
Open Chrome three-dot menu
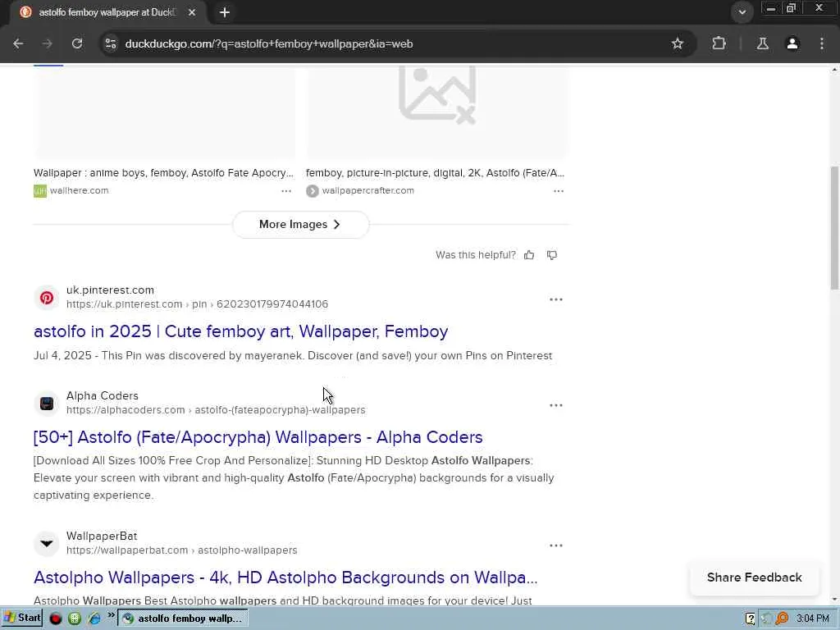point(822,44)
